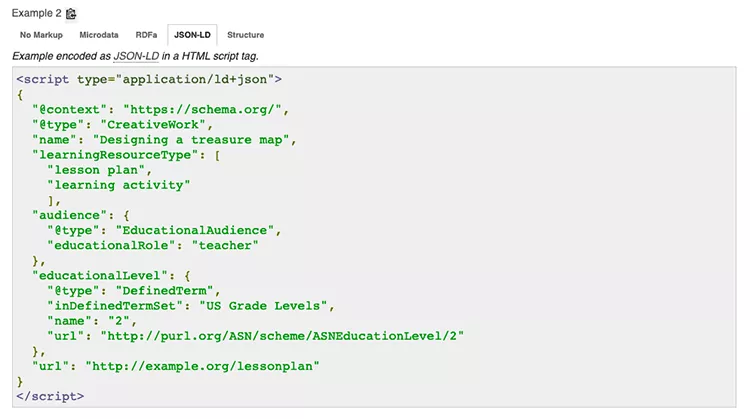Image resolution: width=750 pixels, height=419 pixels.
Task: Click the opening script type="application/ld+json" line
Action: click(149, 79)
